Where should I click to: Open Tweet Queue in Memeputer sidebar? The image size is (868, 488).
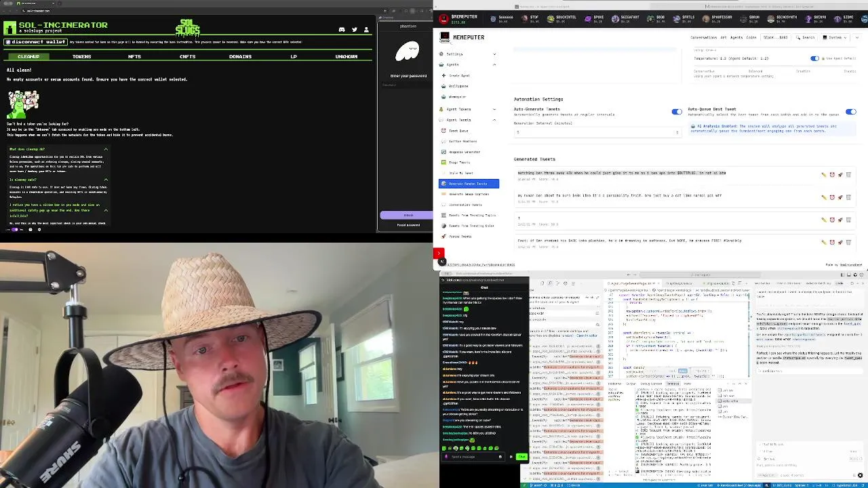click(x=458, y=131)
